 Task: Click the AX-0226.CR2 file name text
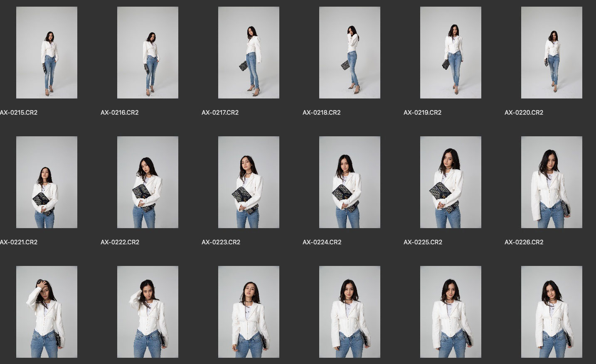(524, 242)
